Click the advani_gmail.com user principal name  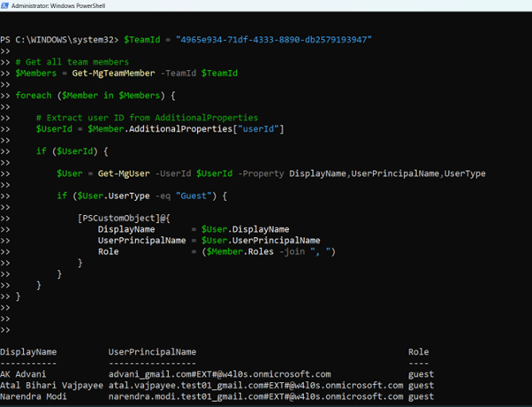pyautogui.click(x=219, y=374)
